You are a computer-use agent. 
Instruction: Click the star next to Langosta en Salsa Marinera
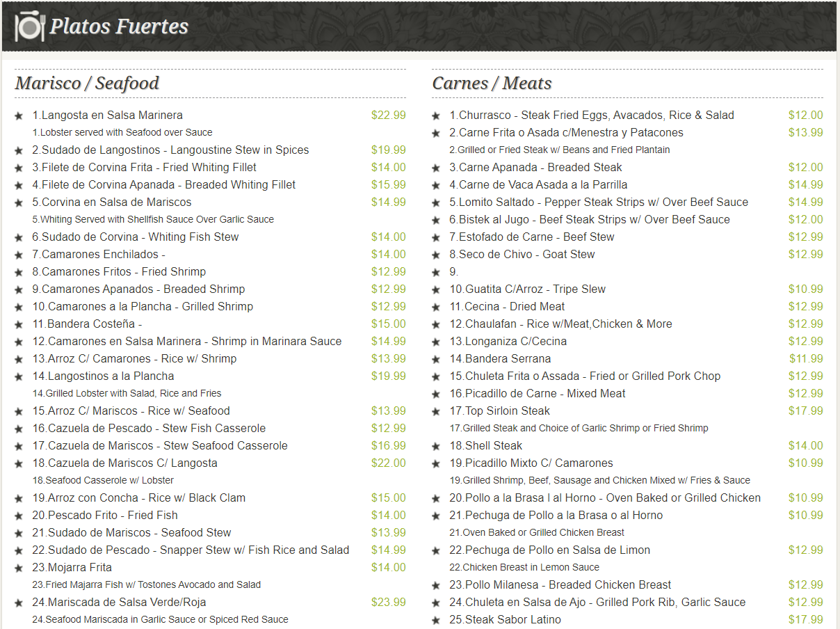pos(19,116)
